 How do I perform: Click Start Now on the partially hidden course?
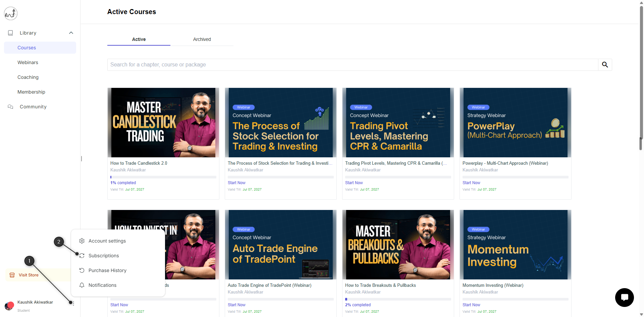119,305
